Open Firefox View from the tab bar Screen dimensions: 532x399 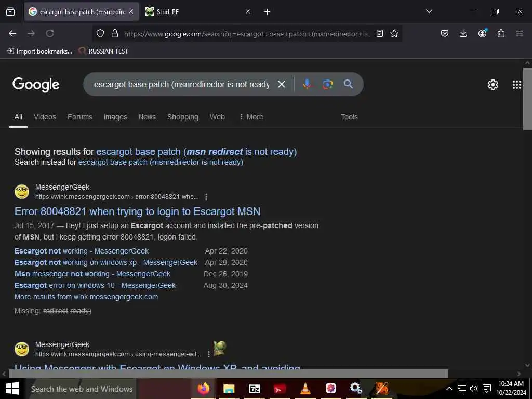click(x=10, y=12)
